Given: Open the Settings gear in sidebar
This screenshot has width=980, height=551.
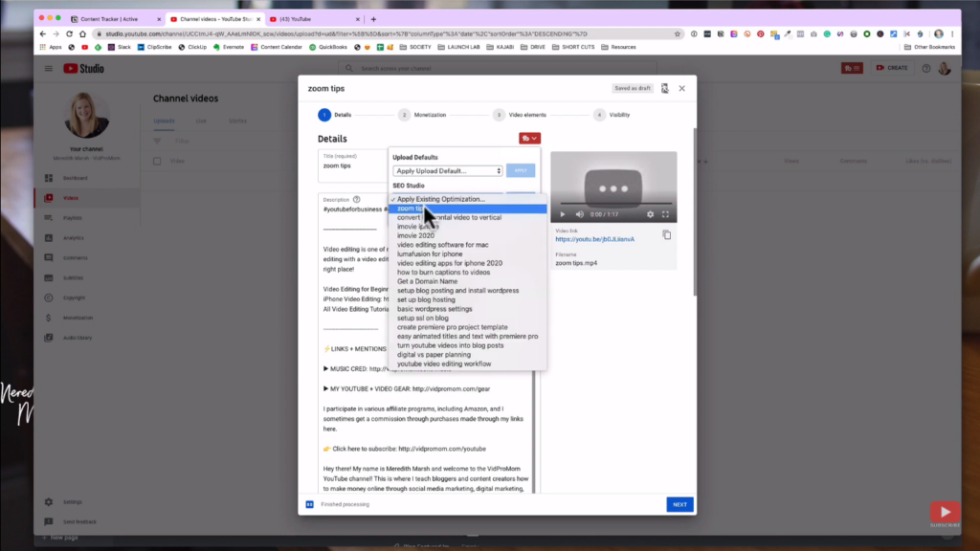Looking at the screenshot, I should pyautogui.click(x=49, y=501).
